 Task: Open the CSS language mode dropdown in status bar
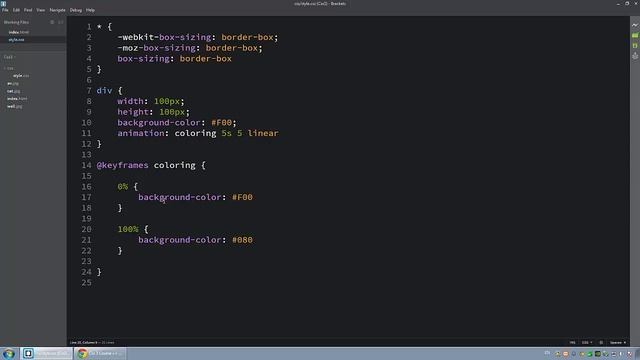coord(587,342)
